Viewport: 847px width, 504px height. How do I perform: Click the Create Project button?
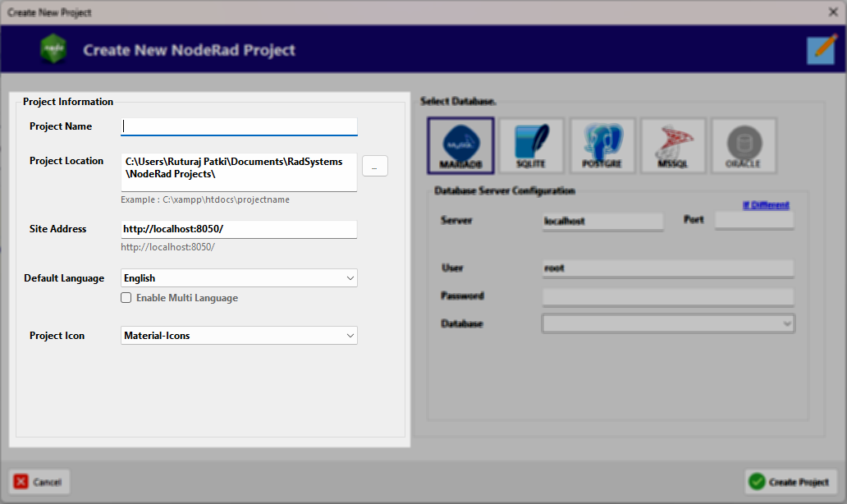coord(791,481)
